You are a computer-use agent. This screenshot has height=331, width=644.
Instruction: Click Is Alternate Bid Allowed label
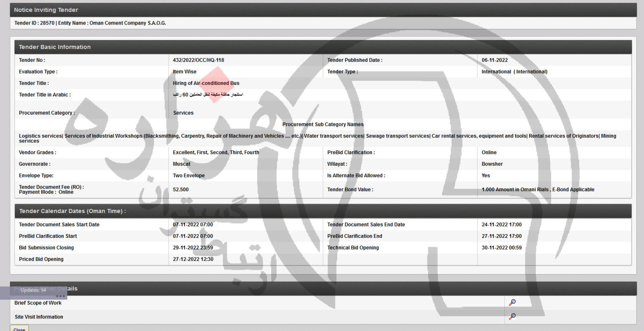[x=356, y=176]
